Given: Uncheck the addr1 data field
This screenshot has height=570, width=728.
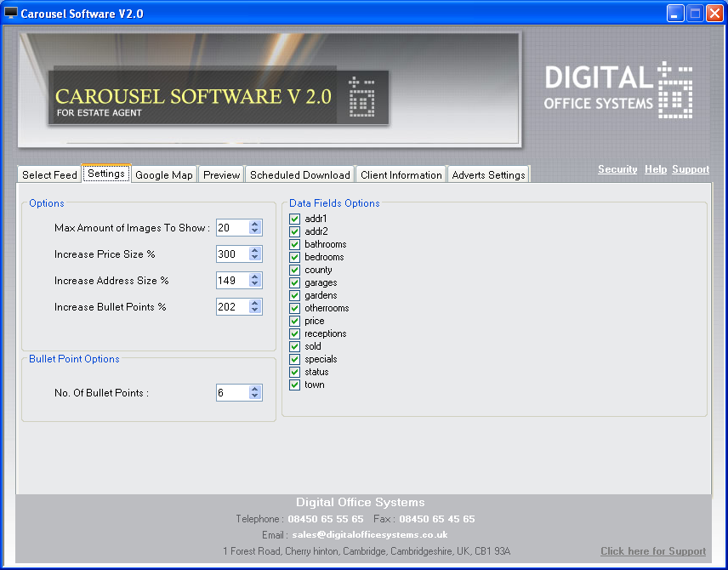Looking at the screenshot, I should (x=294, y=219).
